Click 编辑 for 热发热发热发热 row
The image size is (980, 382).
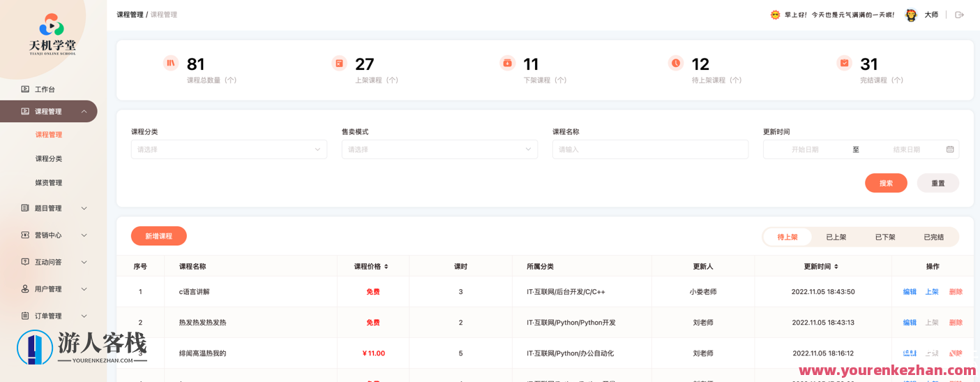pos(910,323)
